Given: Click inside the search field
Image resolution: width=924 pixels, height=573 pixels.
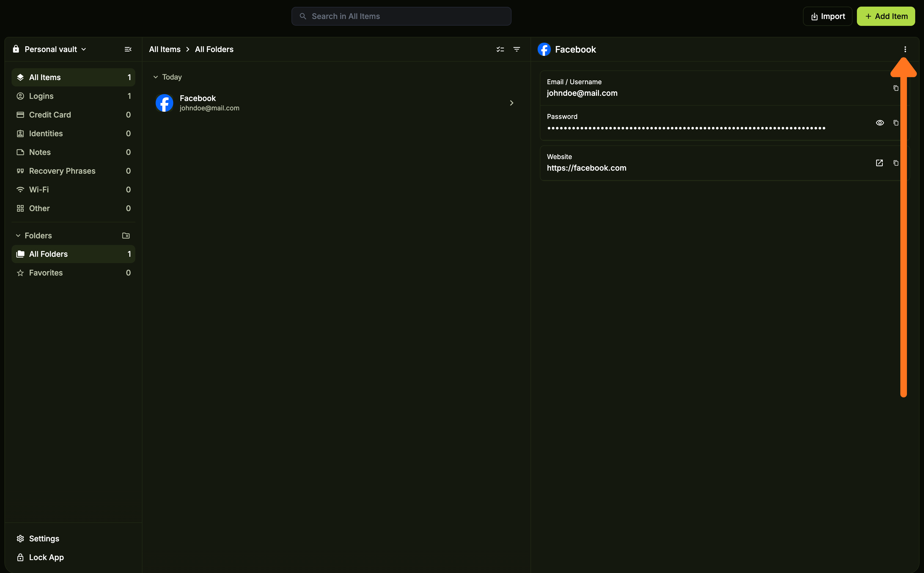Looking at the screenshot, I should (x=402, y=16).
